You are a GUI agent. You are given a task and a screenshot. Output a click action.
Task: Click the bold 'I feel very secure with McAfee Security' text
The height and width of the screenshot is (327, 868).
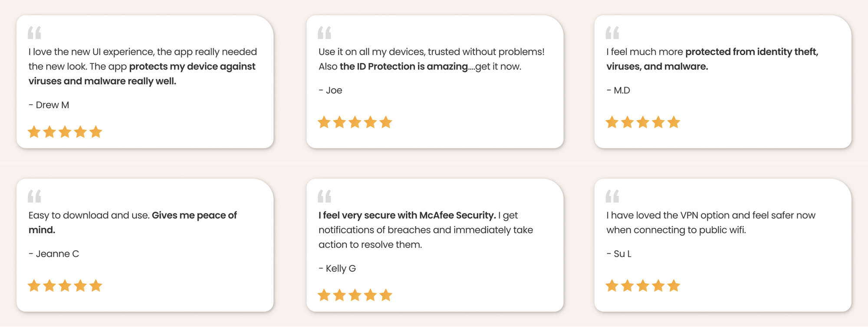(407, 215)
